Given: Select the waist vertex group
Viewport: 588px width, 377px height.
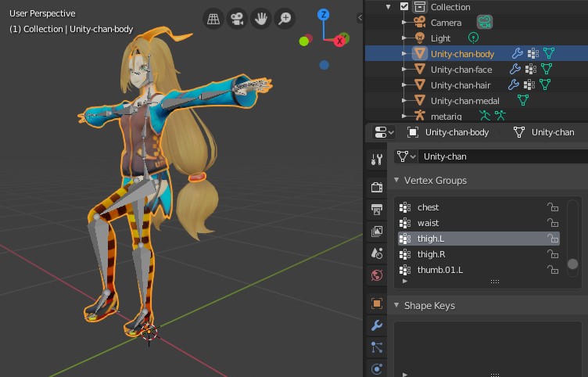Looking at the screenshot, I should point(479,223).
